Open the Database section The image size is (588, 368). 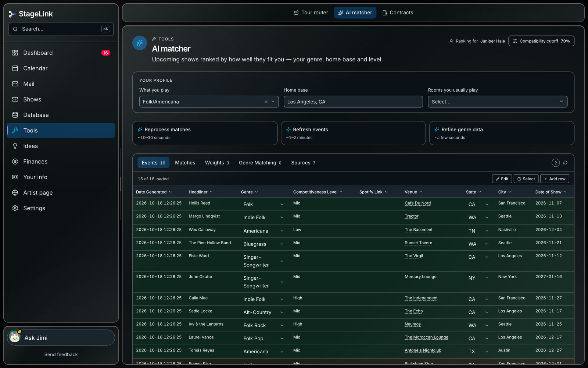pyautogui.click(x=61, y=115)
